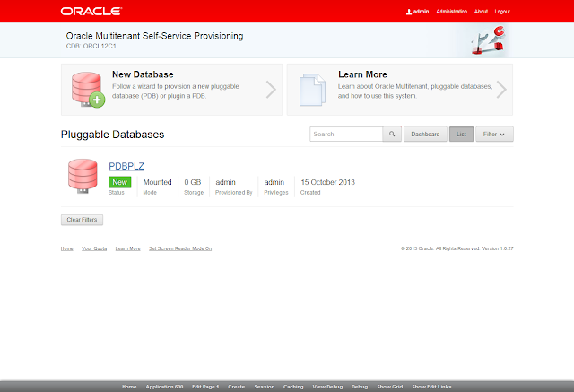Open the New Database wizard card title
The image size is (574, 392).
pos(143,74)
